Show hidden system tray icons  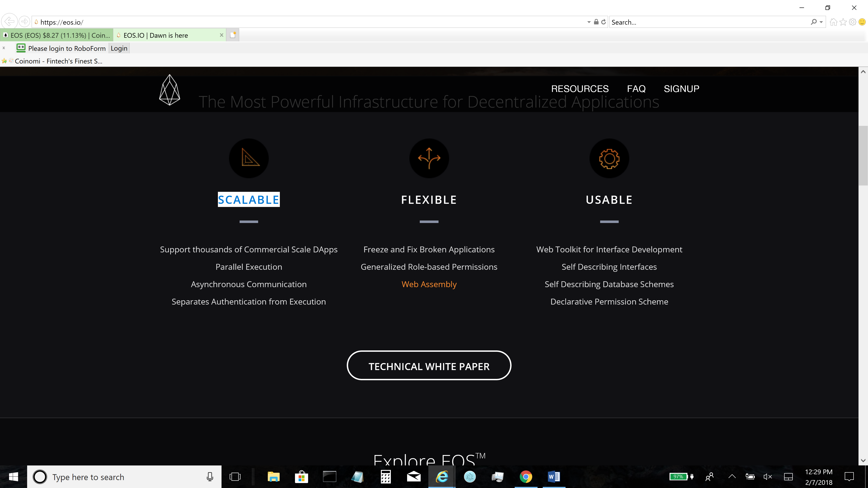click(x=731, y=476)
